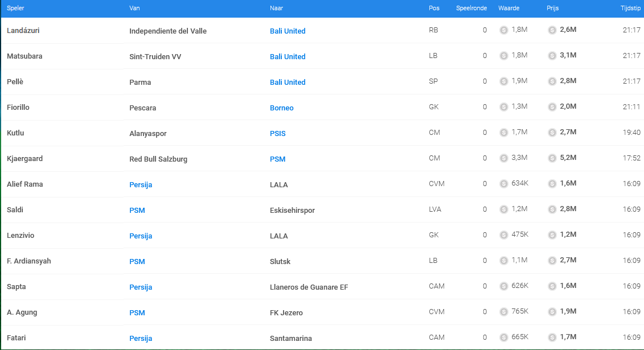
Task: Sort by the Prijs column header
Action: pyautogui.click(x=552, y=8)
